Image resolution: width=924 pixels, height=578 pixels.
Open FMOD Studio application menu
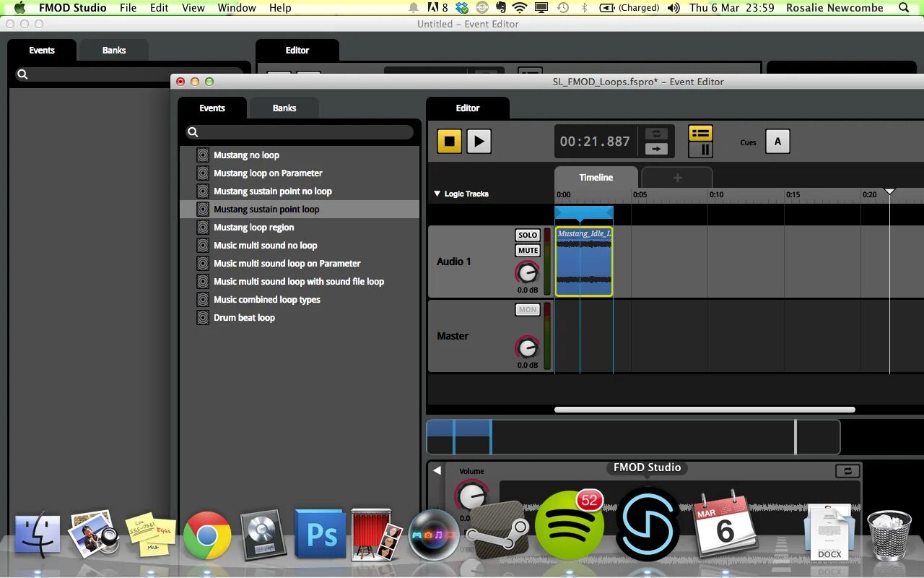coord(72,8)
